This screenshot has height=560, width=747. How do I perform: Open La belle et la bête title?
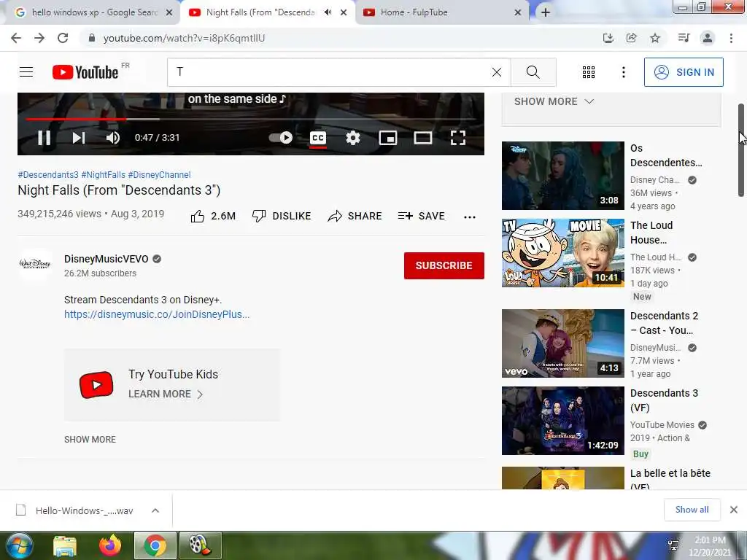click(670, 479)
